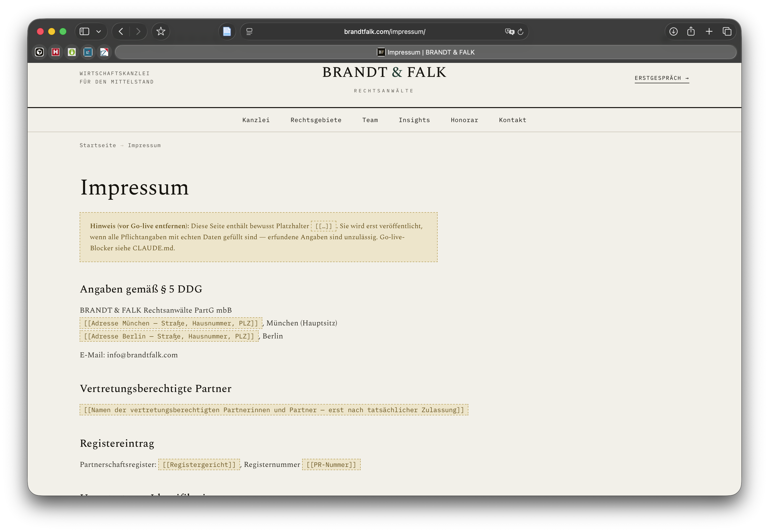Open the pinned tab with black cube icon
This screenshot has width=769, height=532.
pos(39,52)
